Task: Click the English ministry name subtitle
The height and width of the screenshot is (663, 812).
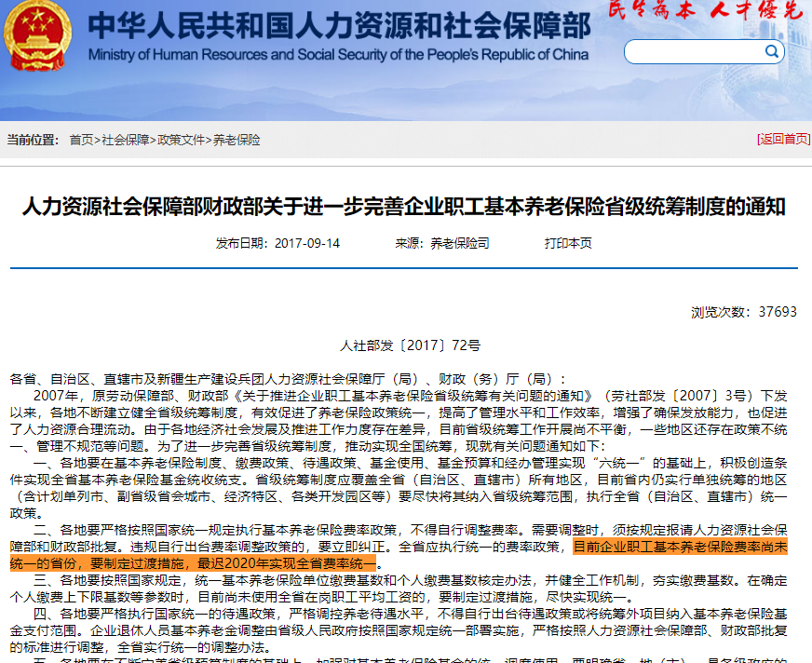Action: 338,55
